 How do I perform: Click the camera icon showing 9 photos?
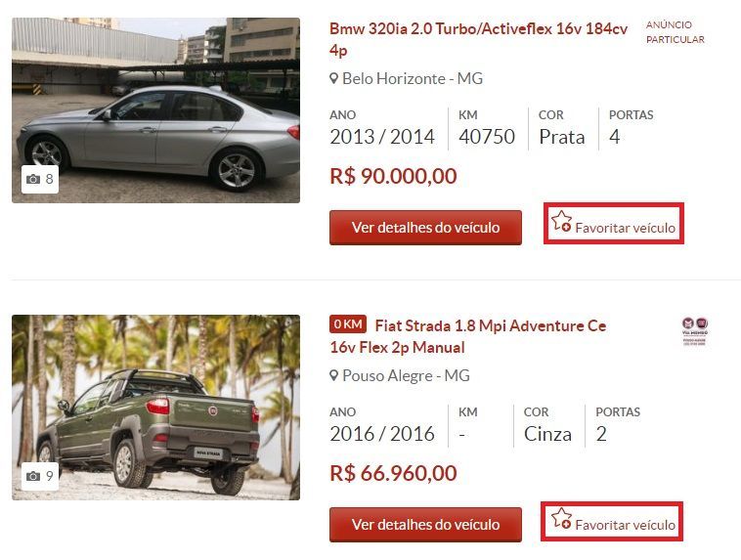coord(33,476)
